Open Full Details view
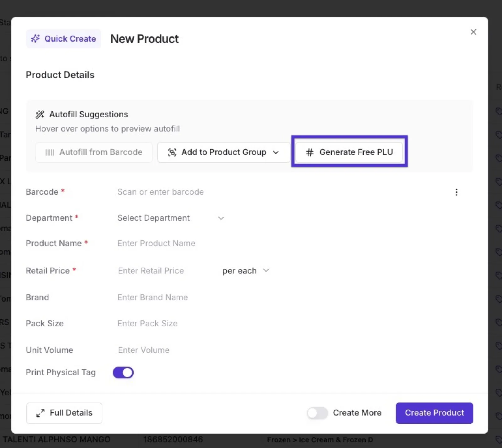The width and height of the screenshot is (502, 448). [x=64, y=413]
